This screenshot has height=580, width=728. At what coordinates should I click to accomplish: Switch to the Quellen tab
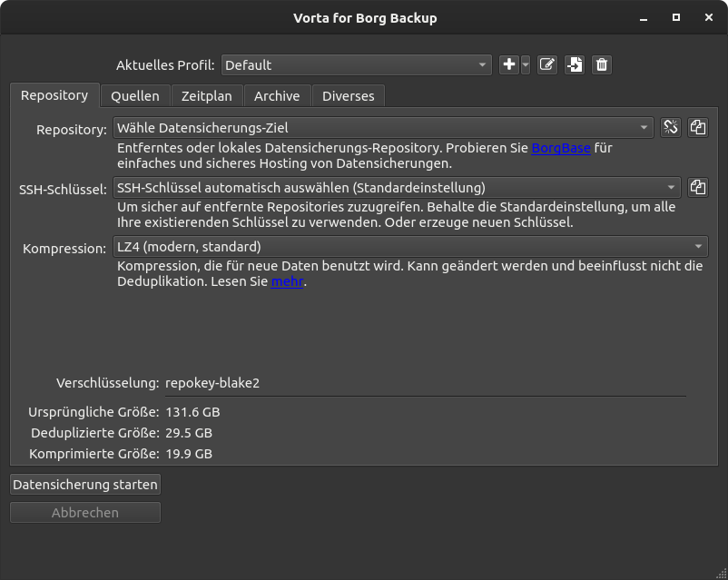tap(135, 96)
